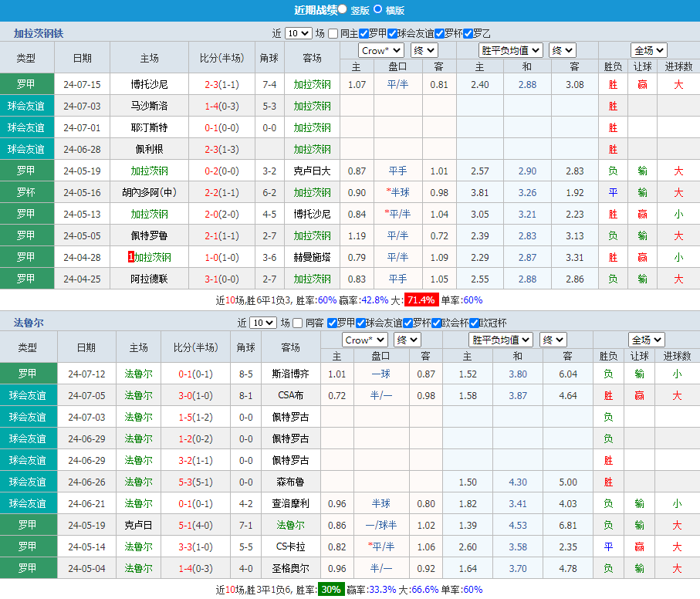
Task: Open match count dropdown in 加拉茨钢铁 section
Action: [x=298, y=33]
